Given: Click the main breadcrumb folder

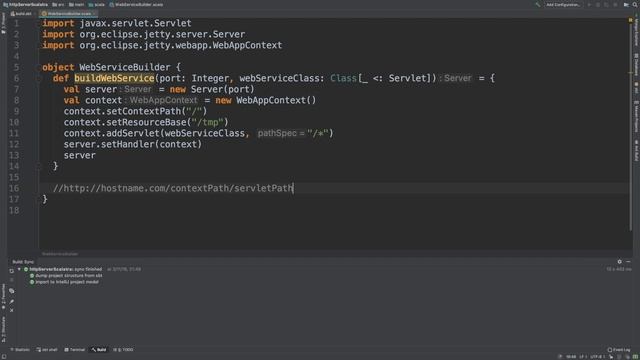Looking at the screenshot, I should 76,4.
